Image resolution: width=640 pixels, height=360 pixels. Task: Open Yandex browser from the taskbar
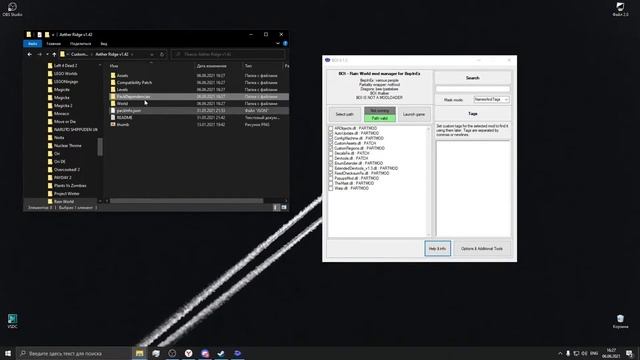[x=189, y=353]
